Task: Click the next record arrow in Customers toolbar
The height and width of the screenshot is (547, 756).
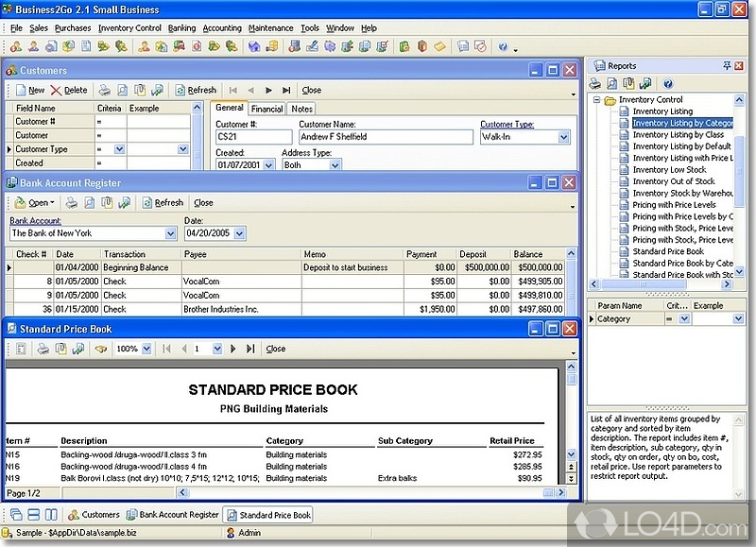Action: coord(269,90)
